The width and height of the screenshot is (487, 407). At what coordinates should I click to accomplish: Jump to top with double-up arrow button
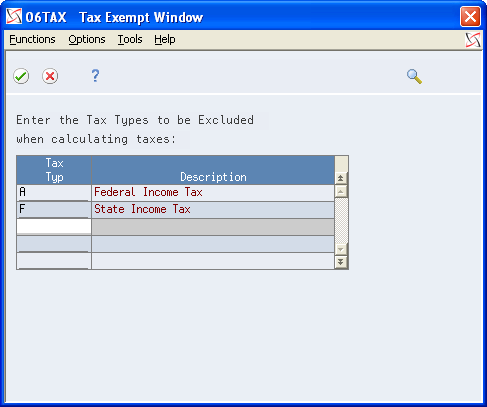[x=340, y=178]
